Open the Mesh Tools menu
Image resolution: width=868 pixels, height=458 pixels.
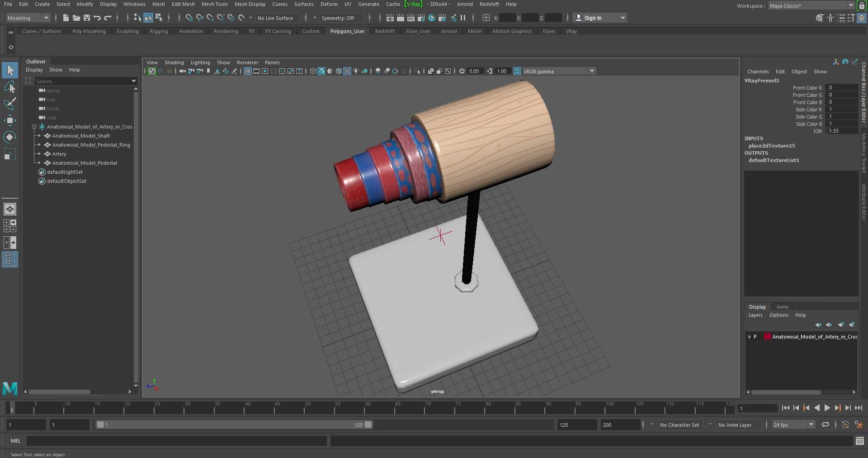point(214,4)
